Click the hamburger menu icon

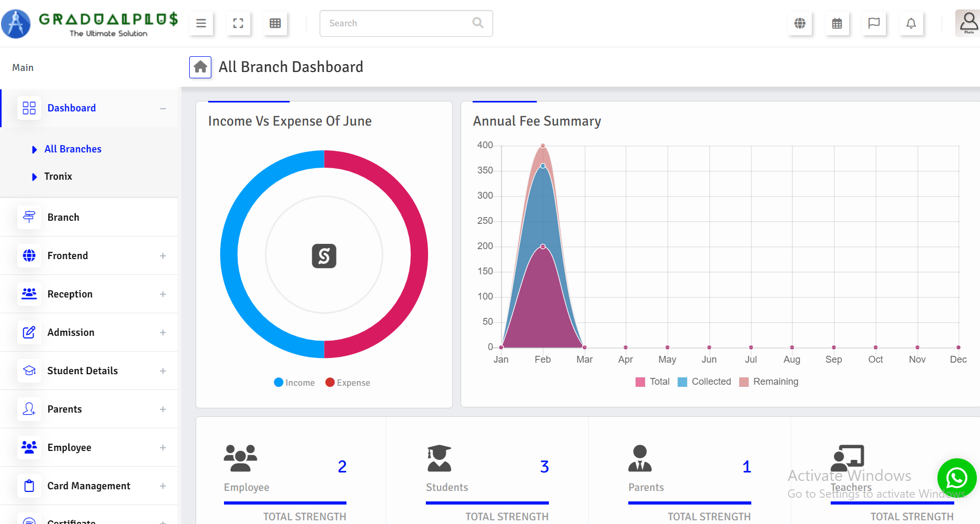pos(201,23)
